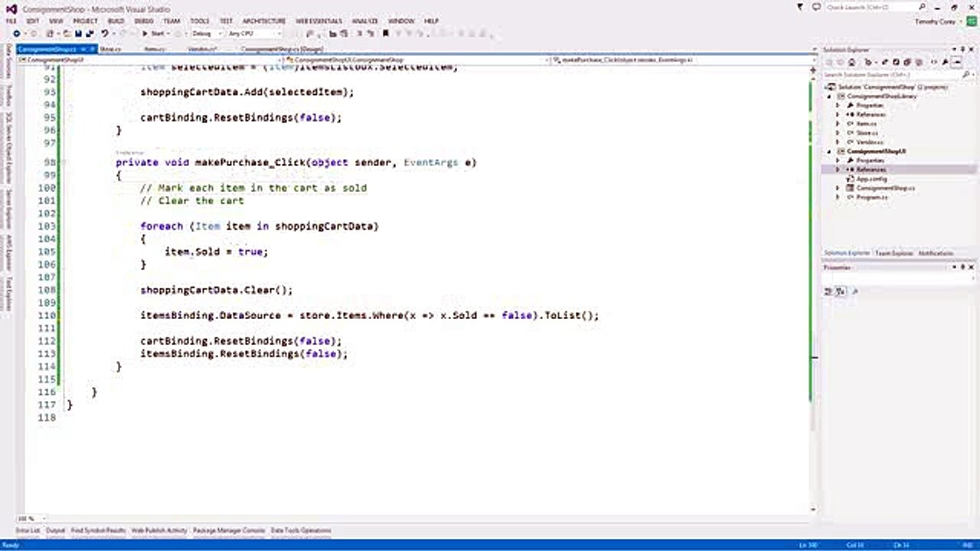Screen dimensions: 980x551
Task: Open the Toolbox side tab
Action: point(8,95)
